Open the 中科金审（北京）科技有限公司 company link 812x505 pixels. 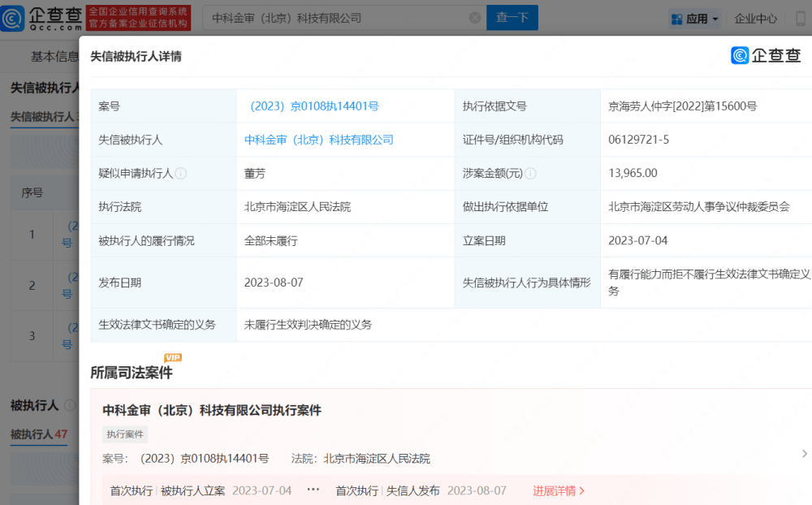coord(319,140)
